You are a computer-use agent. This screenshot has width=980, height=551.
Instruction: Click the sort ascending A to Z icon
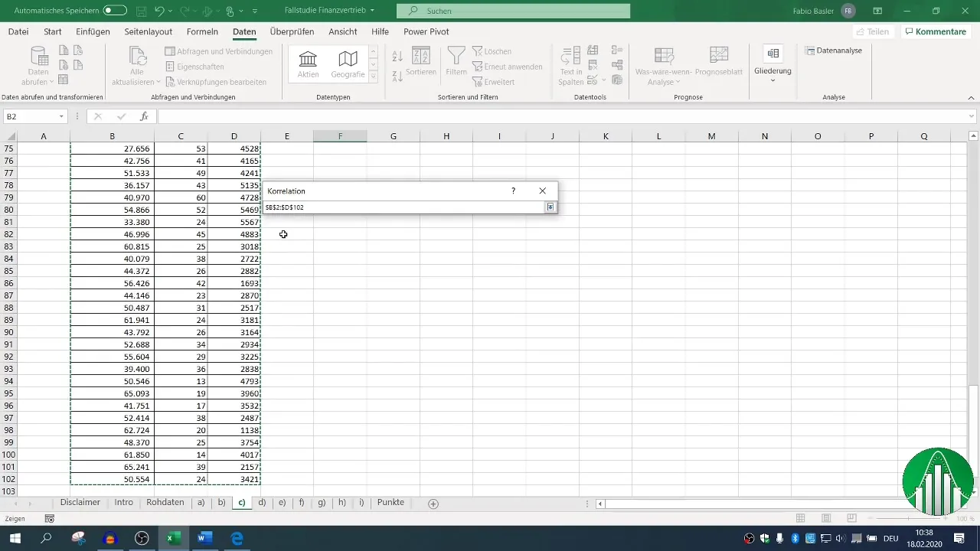tap(397, 57)
